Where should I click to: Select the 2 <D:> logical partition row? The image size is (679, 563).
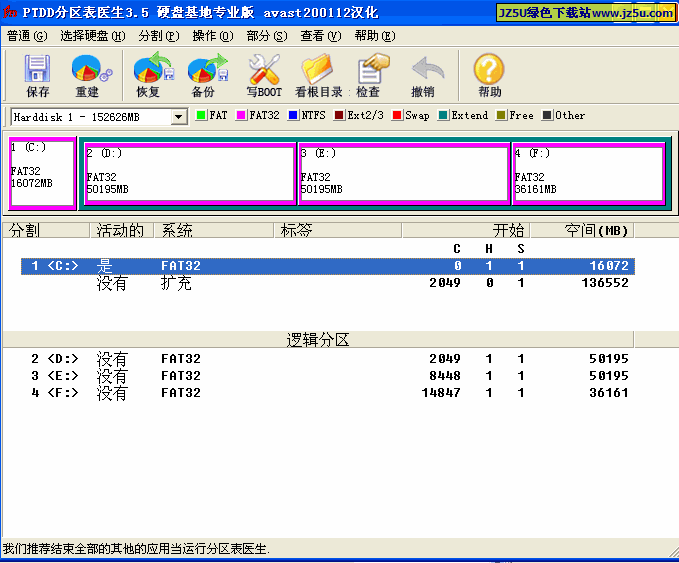pos(328,359)
